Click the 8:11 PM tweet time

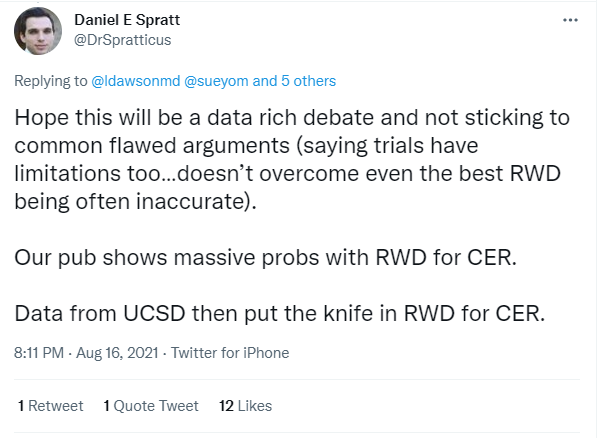click(x=41, y=352)
